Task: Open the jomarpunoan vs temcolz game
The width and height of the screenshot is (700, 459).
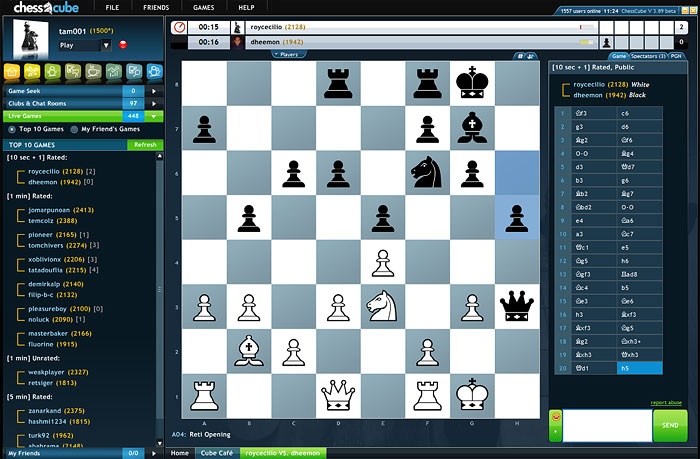Action: tap(53, 215)
